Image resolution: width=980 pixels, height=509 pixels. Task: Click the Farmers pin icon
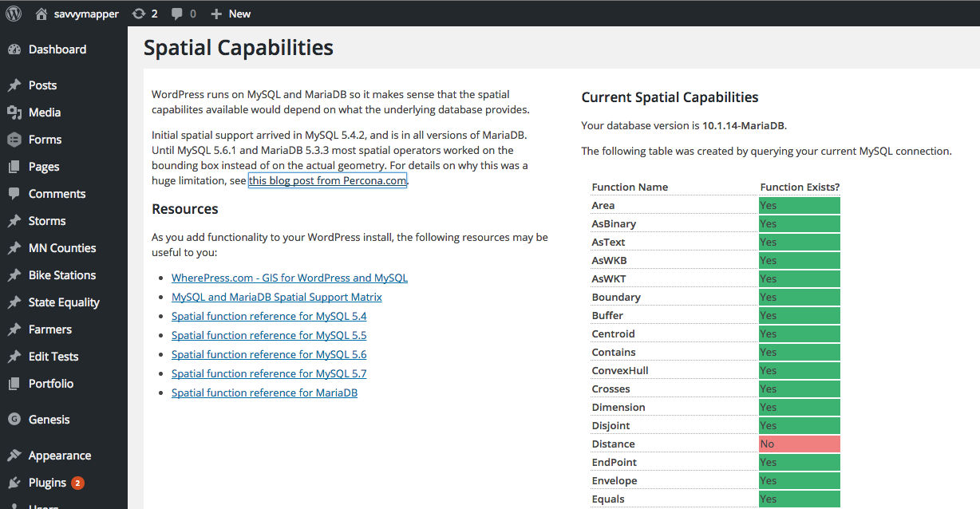tap(14, 329)
